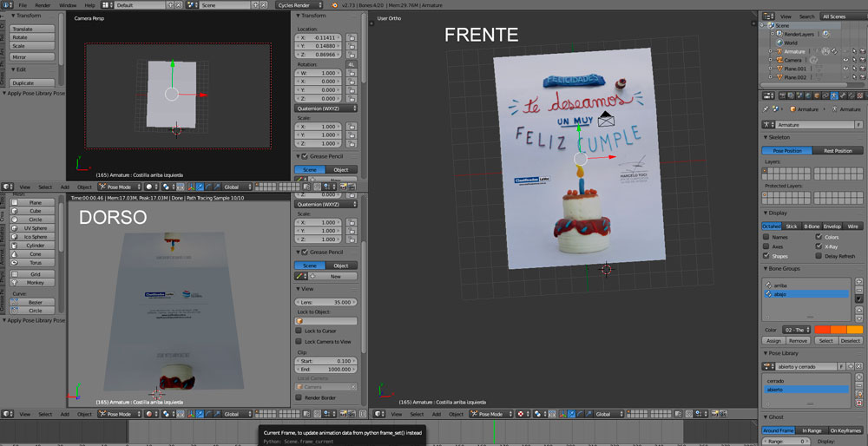Enable Delay Refresh checkbox
Screen dimensions: 868x446
819,256
